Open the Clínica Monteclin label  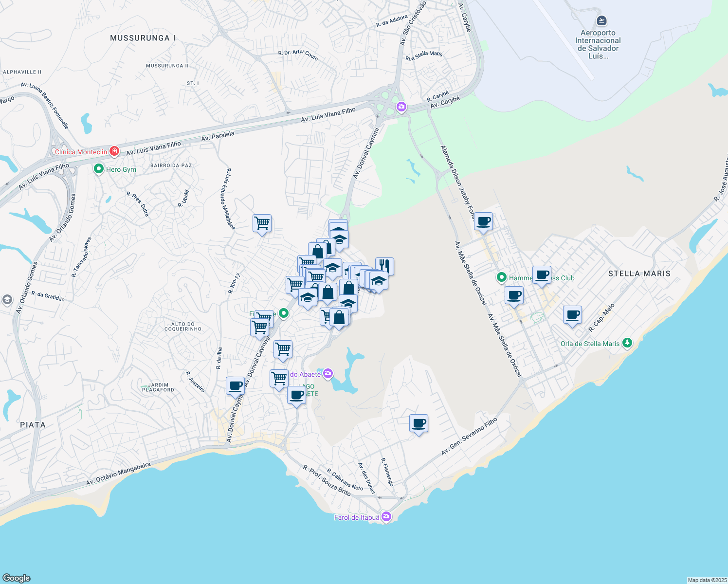81,152
